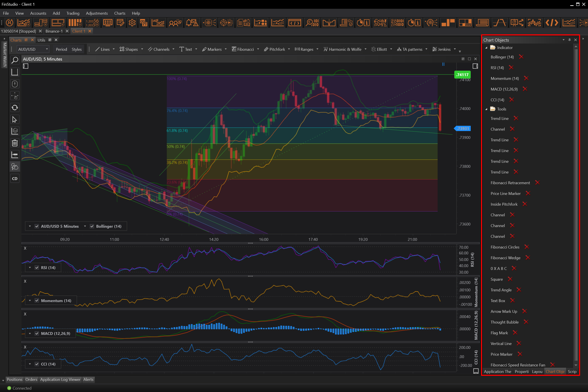Image resolution: width=588 pixels, height=392 pixels.
Task: Remove MACD (12,26,9) indicator via red X
Action: (525, 89)
